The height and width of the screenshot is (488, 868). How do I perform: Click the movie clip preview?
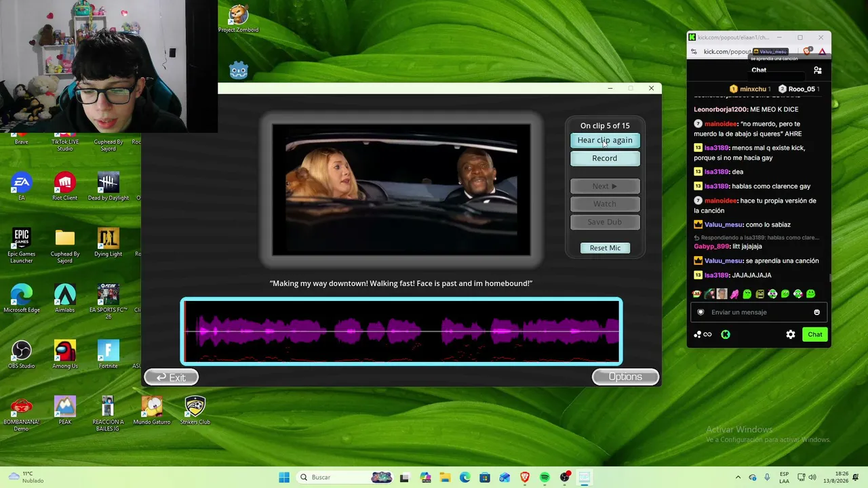[x=401, y=190]
